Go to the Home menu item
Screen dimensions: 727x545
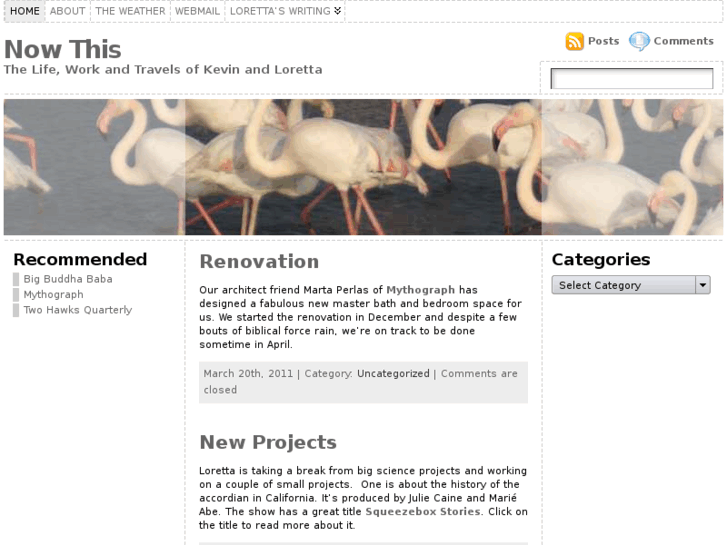(25, 11)
